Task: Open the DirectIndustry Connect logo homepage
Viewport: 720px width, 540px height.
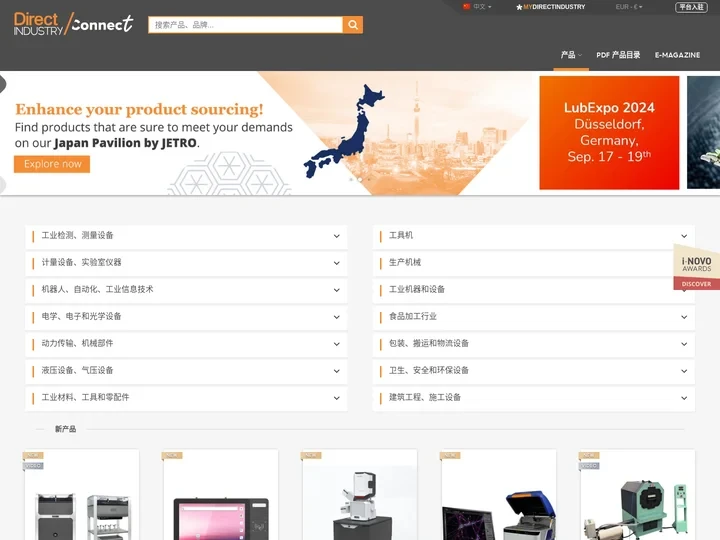Action: tap(73, 24)
